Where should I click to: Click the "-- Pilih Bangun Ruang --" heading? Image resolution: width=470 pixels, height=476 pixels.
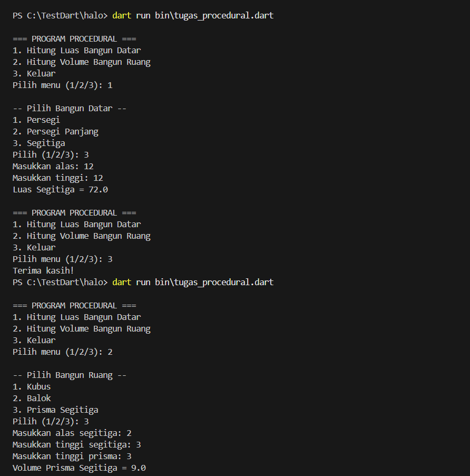coord(70,375)
